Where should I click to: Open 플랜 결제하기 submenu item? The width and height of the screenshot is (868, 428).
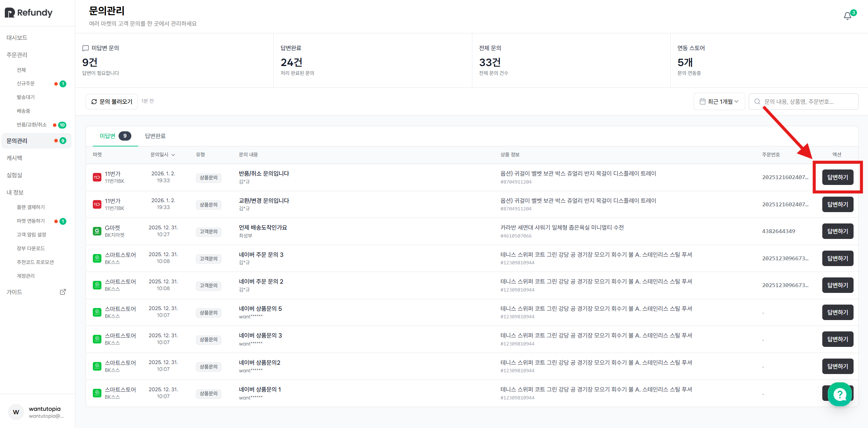pyautogui.click(x=31, y=207)
